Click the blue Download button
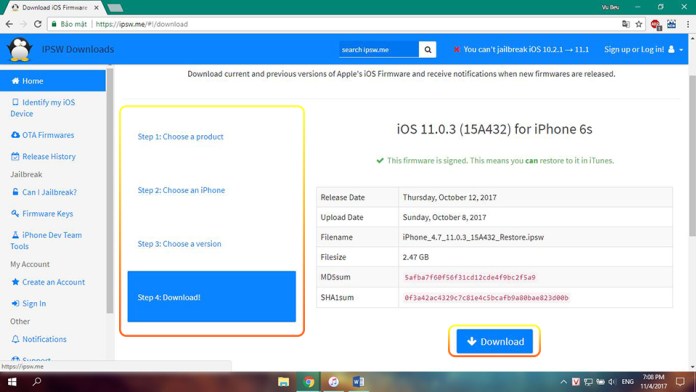Viewport: 696px width, 392px height. click(x=494, y=341)
